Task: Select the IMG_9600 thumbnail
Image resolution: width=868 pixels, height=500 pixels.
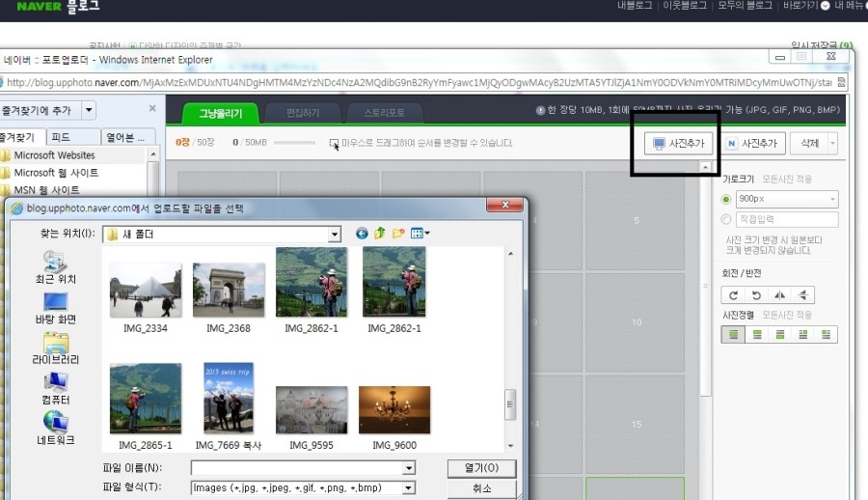Action: pos(394,410)
